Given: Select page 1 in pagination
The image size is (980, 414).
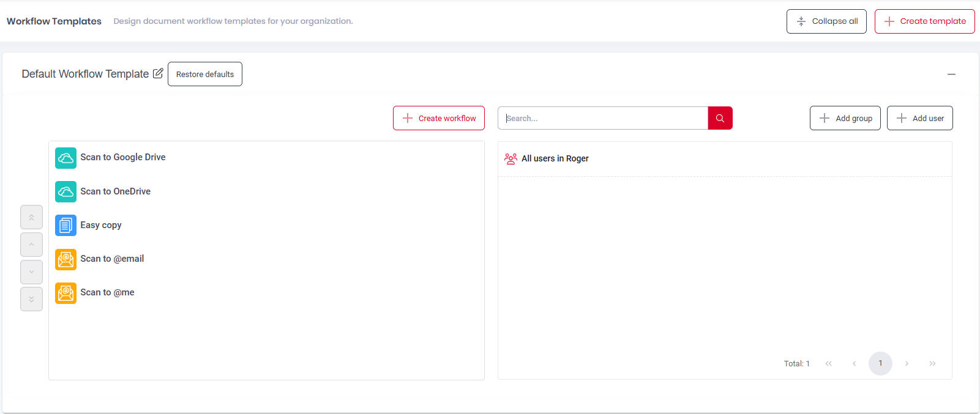Looking at the screenshot, I should point(880,363).
